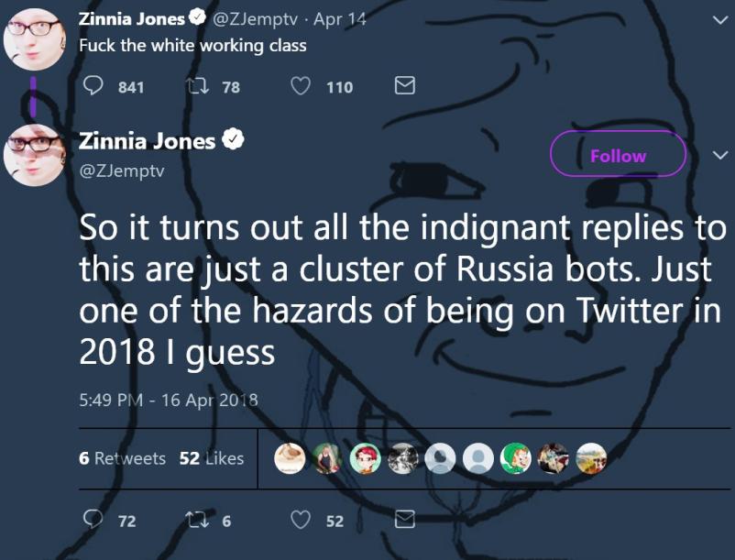Click the avatar on the Apr 14 tweet
This screenshot has height=560, width=735.
(x=34, y=39)
